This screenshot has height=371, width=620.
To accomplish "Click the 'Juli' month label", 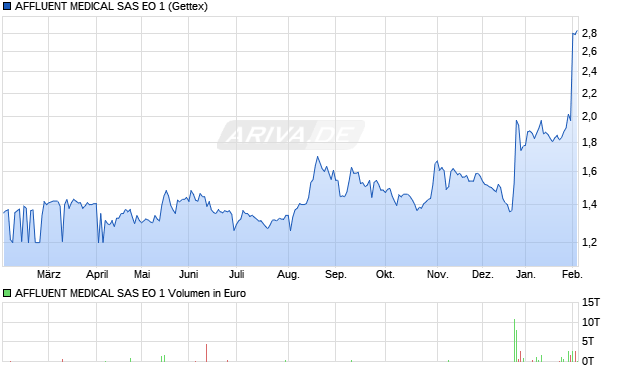I will [236, 274].
